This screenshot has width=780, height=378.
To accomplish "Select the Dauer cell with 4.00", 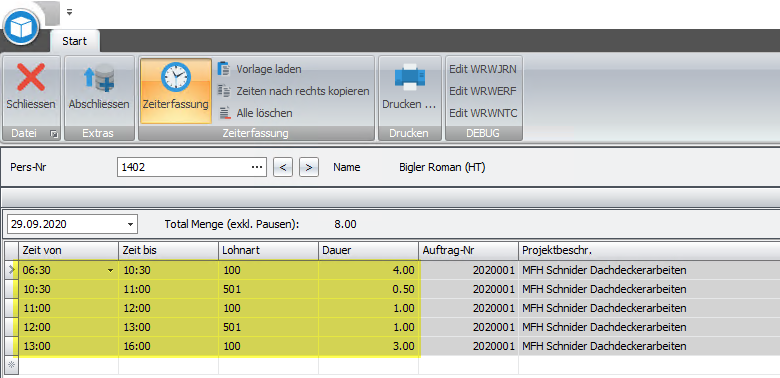I will [x=369, y=271].
